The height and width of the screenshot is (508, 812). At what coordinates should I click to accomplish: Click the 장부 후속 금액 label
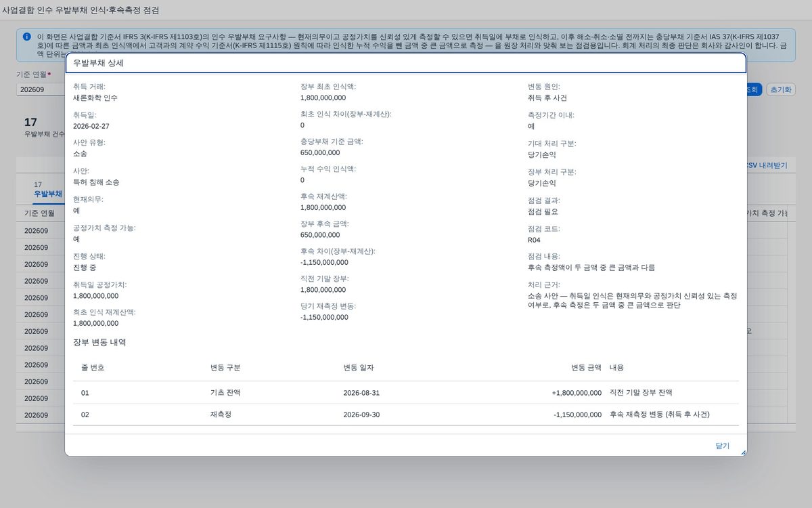coord(323,224)
